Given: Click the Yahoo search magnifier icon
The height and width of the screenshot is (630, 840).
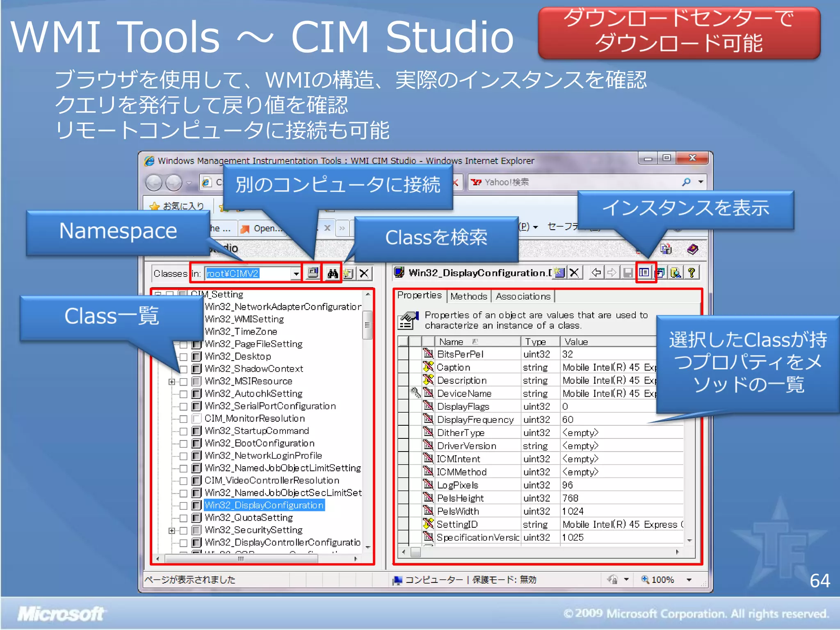Looking at the screenshot, I should click(686, 182).
